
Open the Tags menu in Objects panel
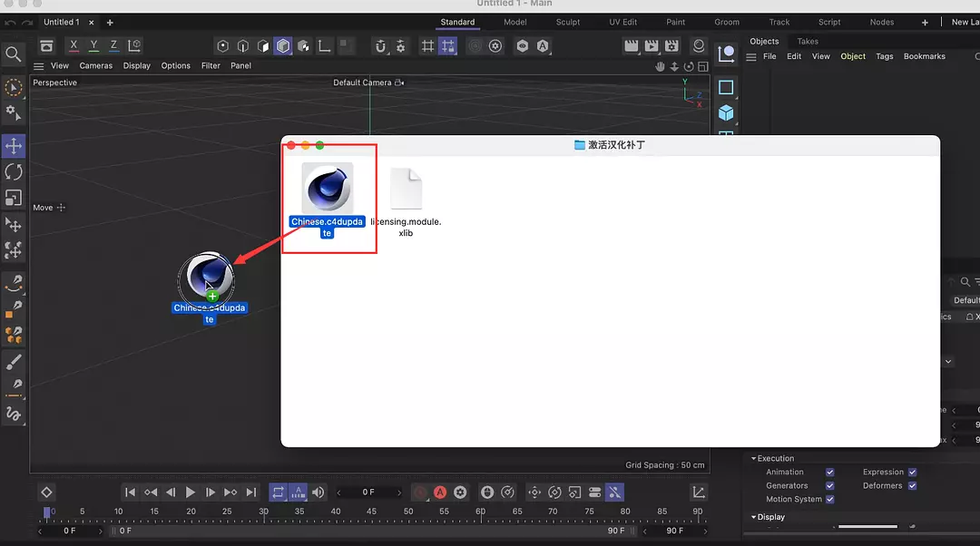885,56
